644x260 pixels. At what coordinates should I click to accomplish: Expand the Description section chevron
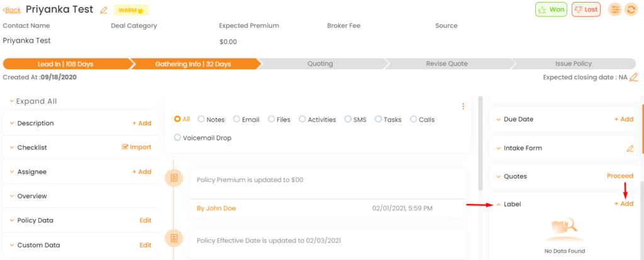12,123
